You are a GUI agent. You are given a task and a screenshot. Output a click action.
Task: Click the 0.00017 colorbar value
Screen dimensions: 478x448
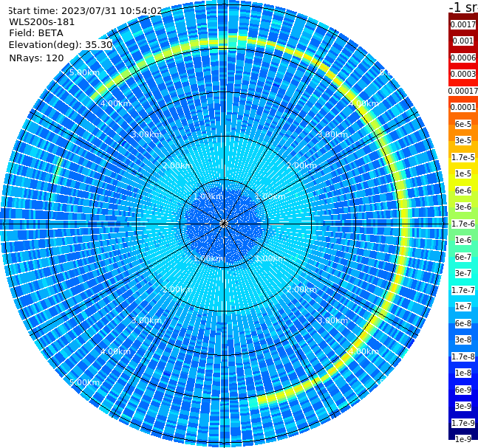click(463, 91)
